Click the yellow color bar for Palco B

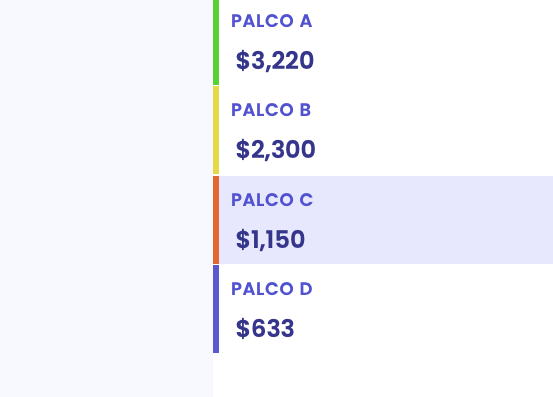point(216,130)
